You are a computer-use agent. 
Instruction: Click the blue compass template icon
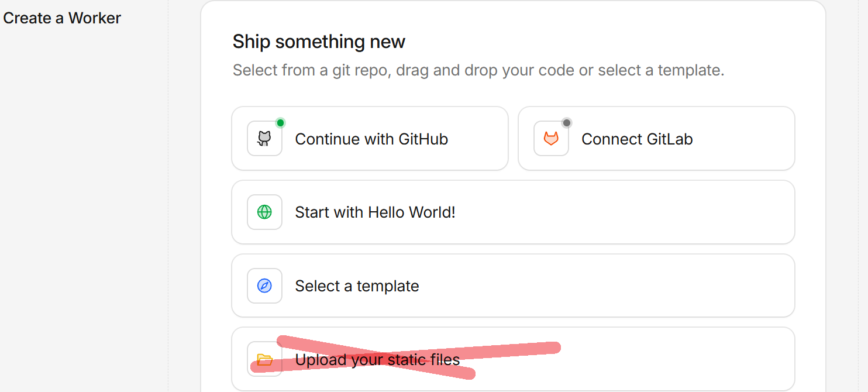coord(264,286)
